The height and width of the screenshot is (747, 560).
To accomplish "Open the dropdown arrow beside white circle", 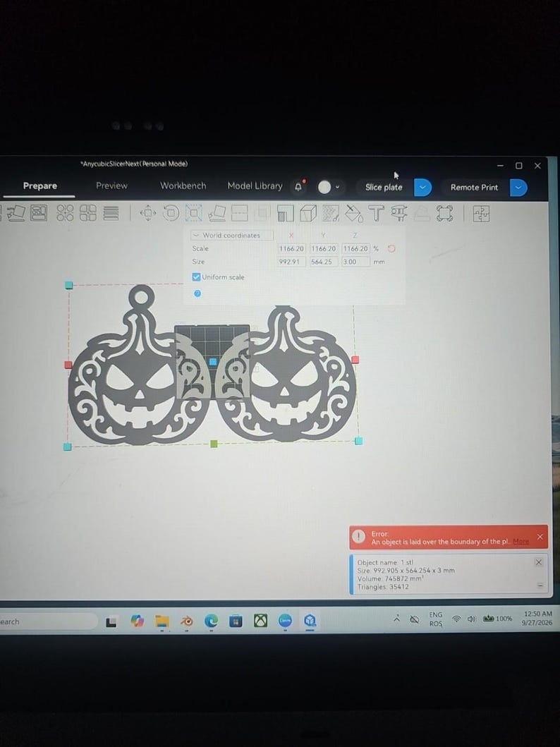I will click(337, 187).
